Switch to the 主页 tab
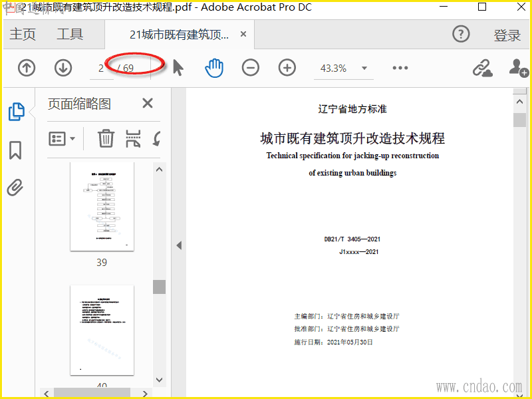Image resolution: width=532 pixels, height=399 pixels. coord(23,35)
